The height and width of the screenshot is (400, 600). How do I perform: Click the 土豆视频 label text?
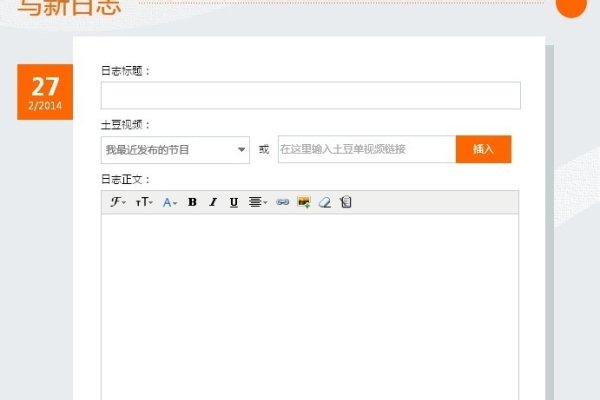(x=126, y=125)
